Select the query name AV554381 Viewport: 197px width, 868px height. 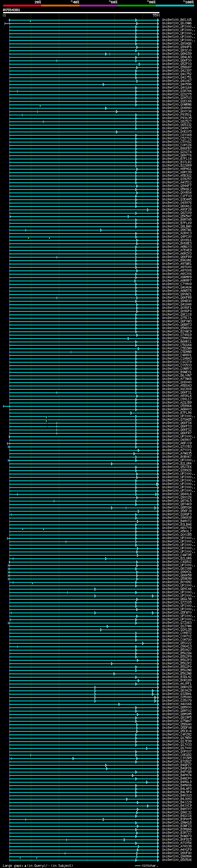11,10
